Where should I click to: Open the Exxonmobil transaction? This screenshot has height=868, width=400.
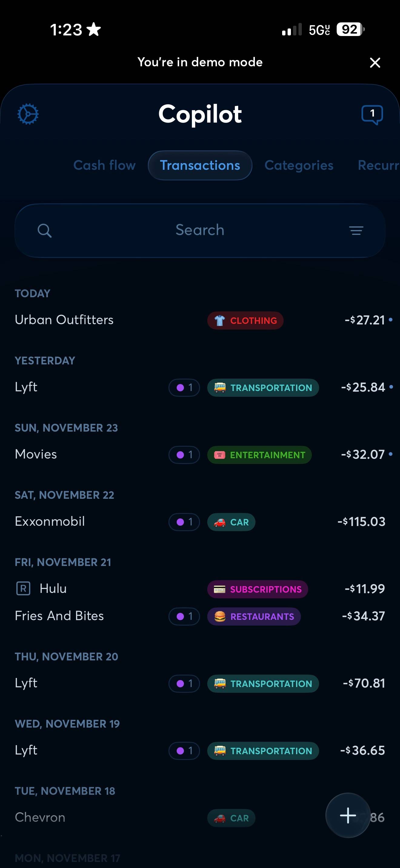point(200,521)
